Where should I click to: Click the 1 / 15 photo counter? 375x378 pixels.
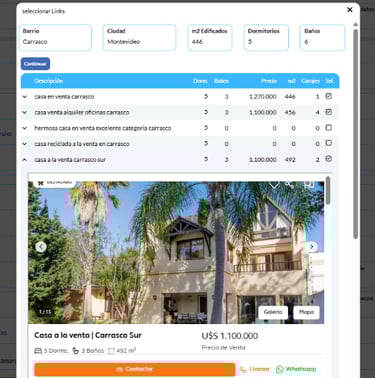(x=45, y=312)
